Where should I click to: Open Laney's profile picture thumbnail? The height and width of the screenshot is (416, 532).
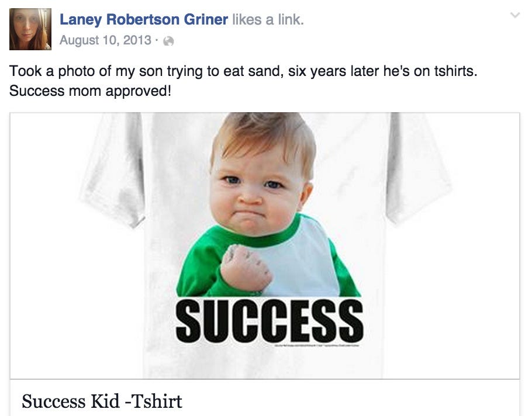coord(30,29)
